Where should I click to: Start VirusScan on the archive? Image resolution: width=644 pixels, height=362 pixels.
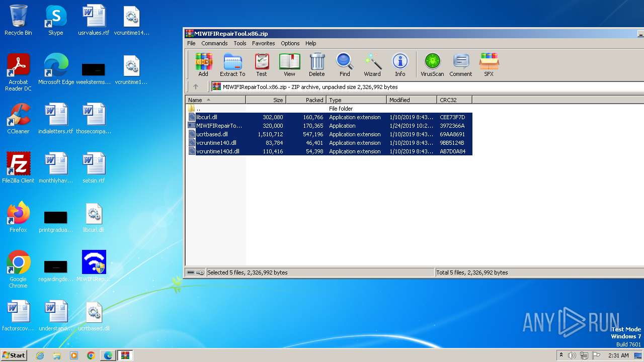point(432,65)
